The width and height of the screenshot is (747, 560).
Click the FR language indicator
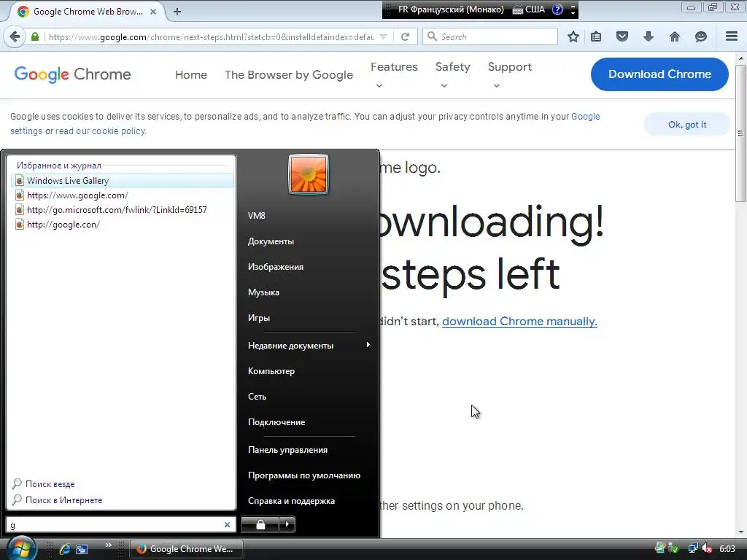[451, 9]
